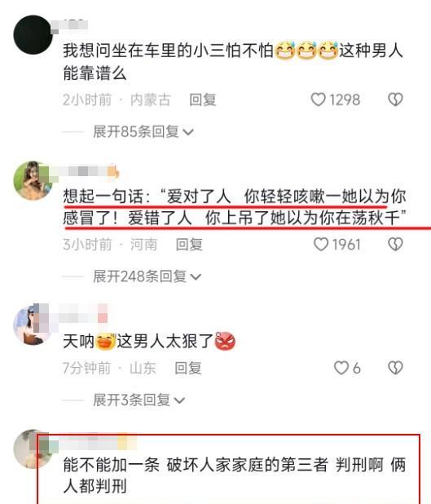Tap broken heart on the Henan comment
Viewport: 431px width, 504px height.
(395, 245)
